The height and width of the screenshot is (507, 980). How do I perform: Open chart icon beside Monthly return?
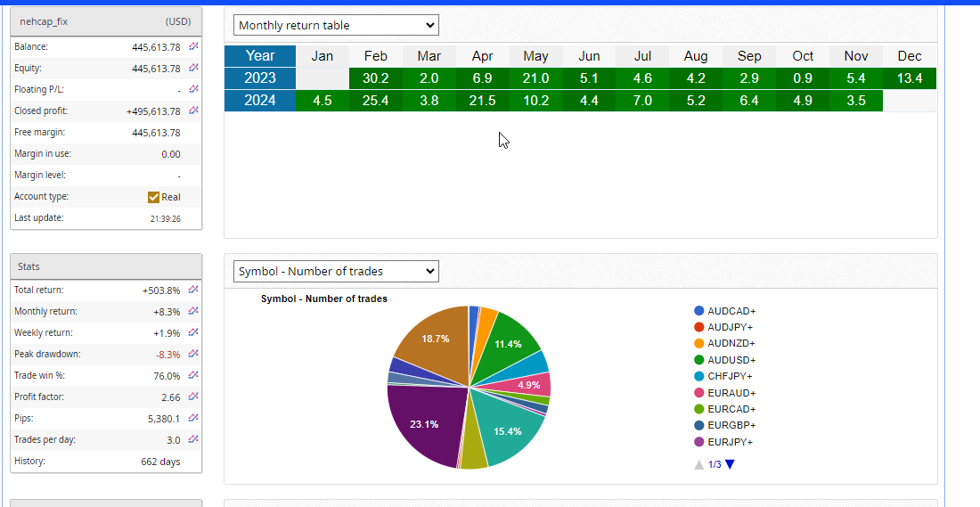pos(193,311)
